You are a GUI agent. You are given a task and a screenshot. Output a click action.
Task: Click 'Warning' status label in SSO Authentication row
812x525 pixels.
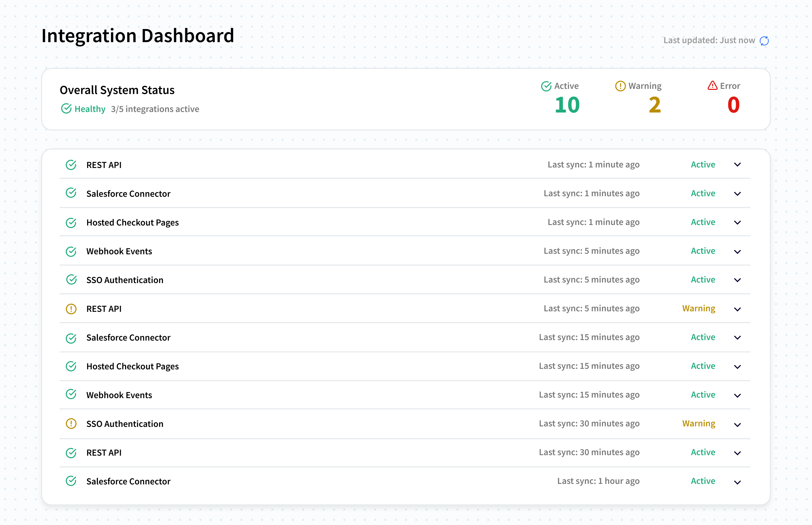point(698,423)
